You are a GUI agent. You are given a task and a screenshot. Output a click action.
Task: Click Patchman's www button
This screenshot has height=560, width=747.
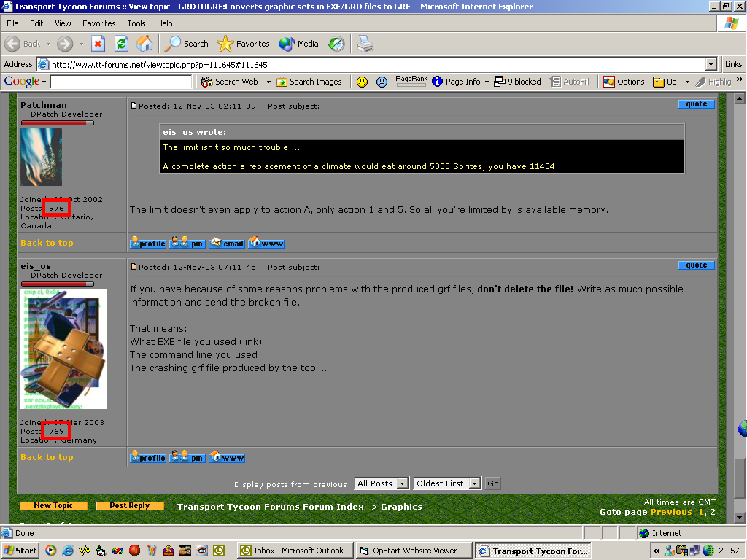pos(266,244)
